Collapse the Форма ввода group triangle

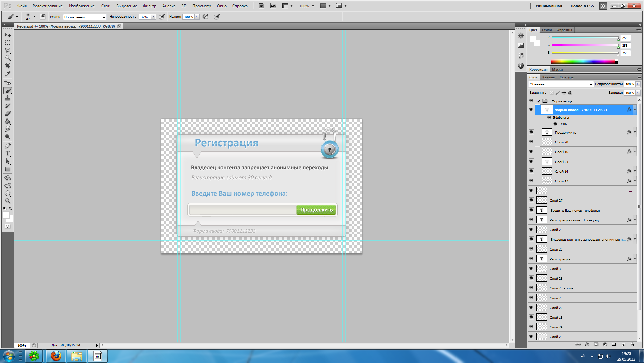click(538, 101)
